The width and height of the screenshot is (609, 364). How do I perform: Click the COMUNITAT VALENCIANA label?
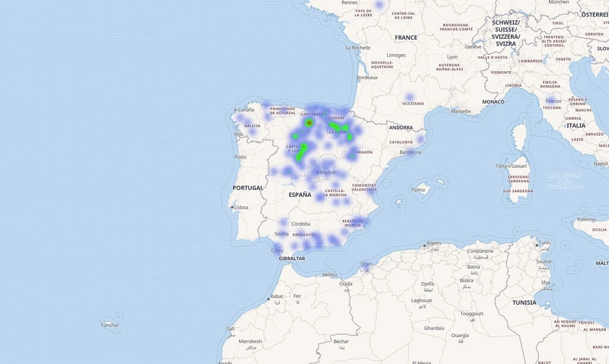[x=364, y=187]
